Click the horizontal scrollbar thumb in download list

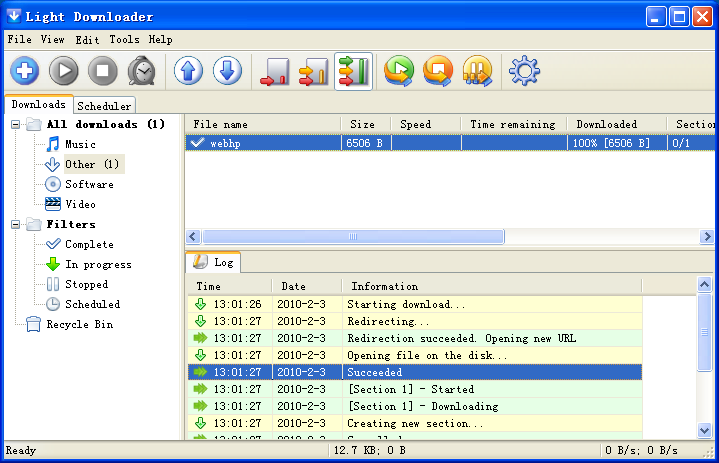[353, 237]
